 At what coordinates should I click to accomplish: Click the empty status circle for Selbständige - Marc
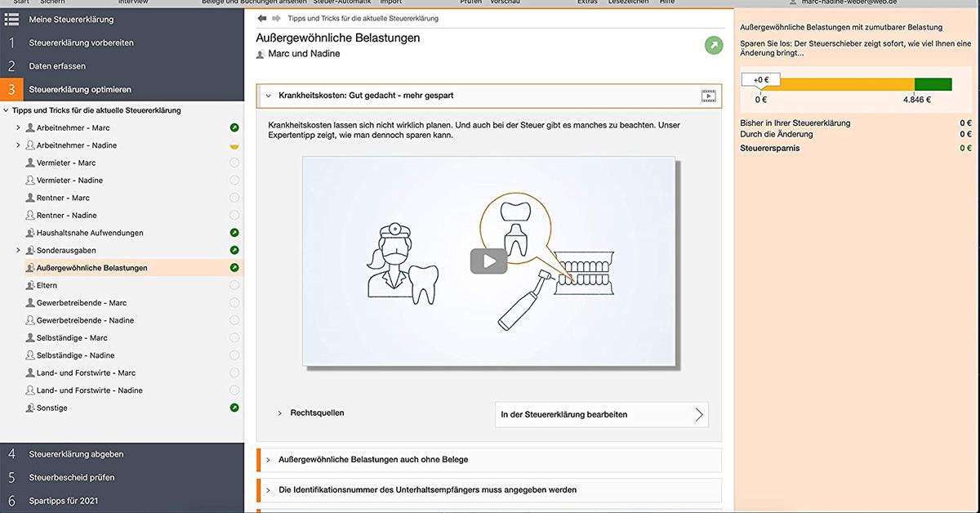click(234, 338)
